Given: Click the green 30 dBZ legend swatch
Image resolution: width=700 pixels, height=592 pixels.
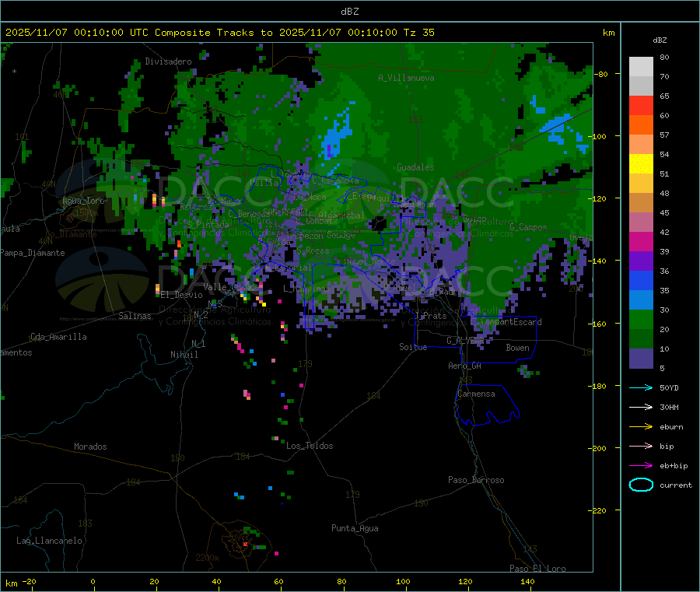Looking at the screenshot, I should [641, 319].
